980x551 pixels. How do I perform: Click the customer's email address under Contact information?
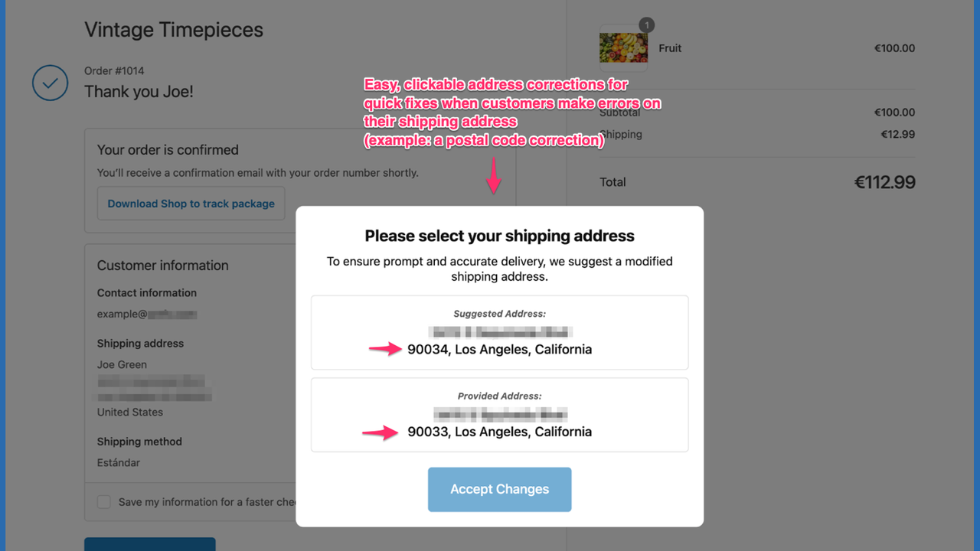point(145,314)
